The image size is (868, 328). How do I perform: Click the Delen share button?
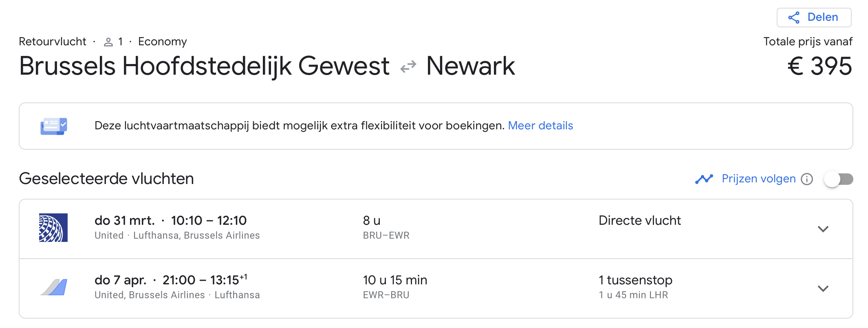point(813,18)
